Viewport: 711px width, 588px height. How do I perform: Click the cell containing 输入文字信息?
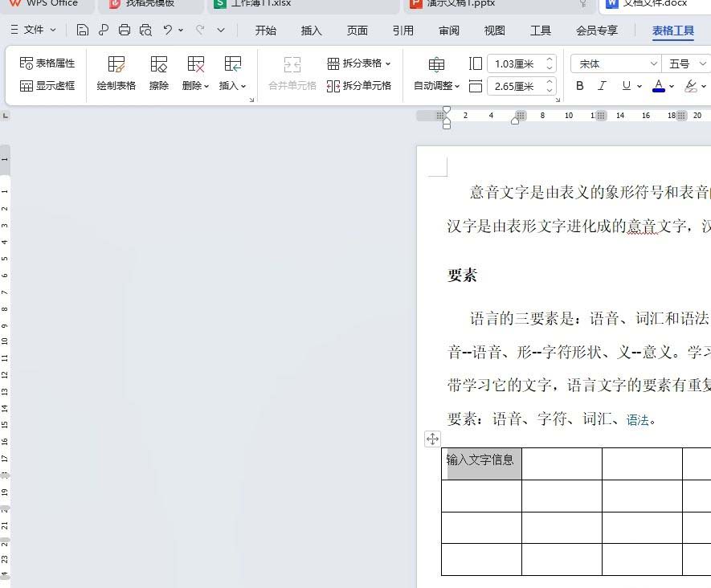(481, 463)
